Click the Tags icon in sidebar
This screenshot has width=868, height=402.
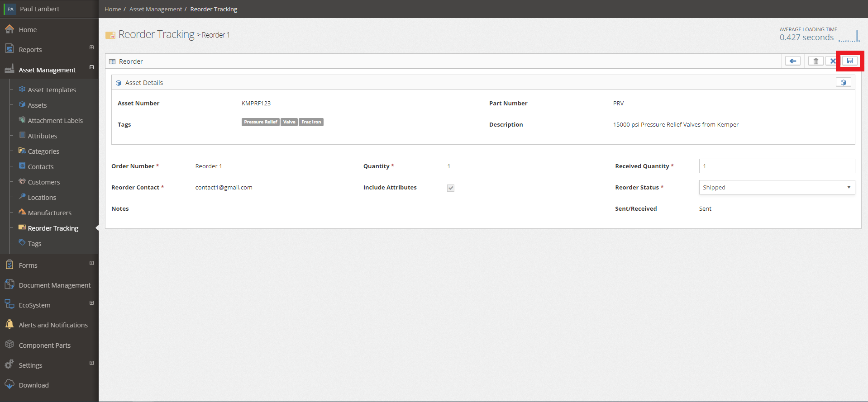[x=22, y=243]
